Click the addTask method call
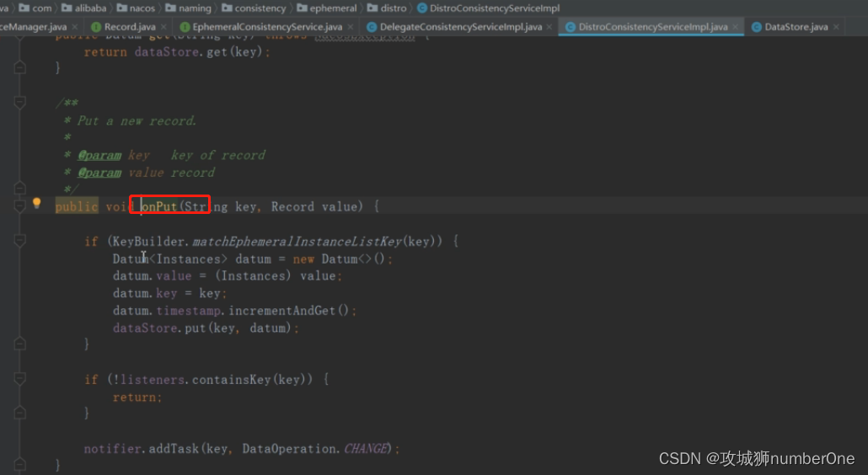The height and width of the screenshot is (475, 868). (x=174, y=448)
